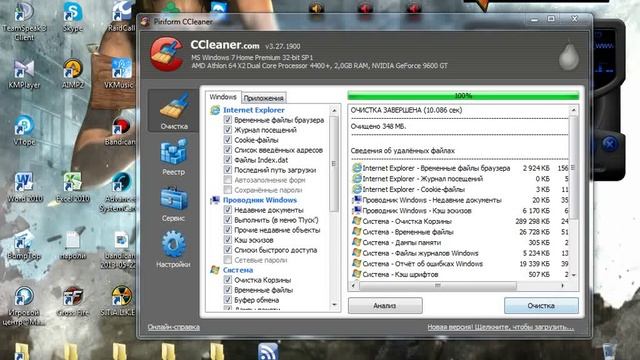Click the Internet Explorer section icon
Screen dimensions: 640x360
point(215,110)
